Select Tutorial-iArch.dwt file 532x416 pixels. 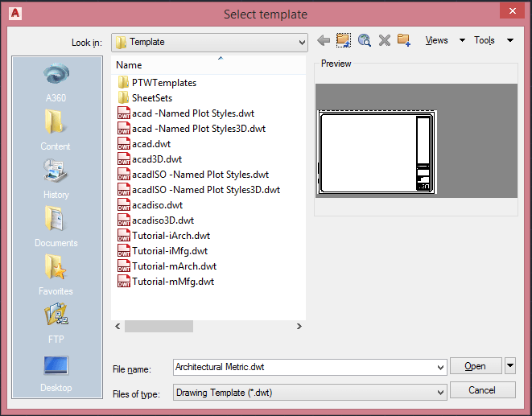[x=164, y=235]
